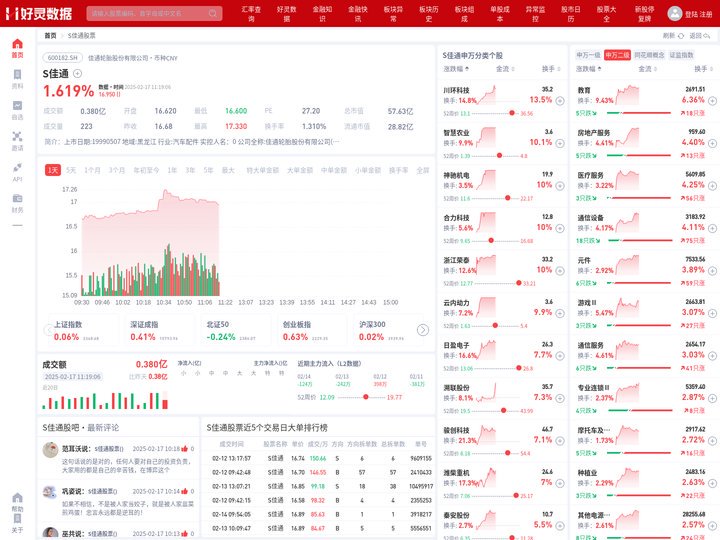Viewport: 720px width, 540px height.
Task: Click 首页 in breadcrumb
Action: (50, 35)
